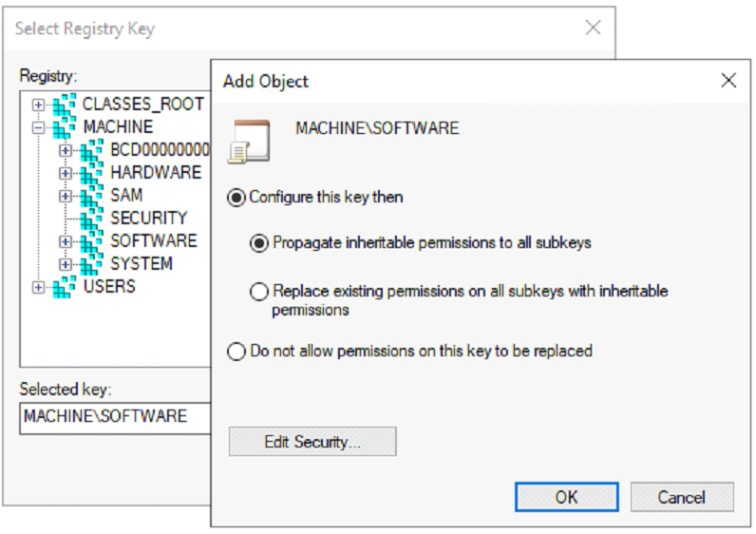The height and width of the screenshot is (534, 756).
Task: Click the folder icon beside MACHINE\SOFTWARE heading
Action: pyautogui.click(x=251, y=140)
